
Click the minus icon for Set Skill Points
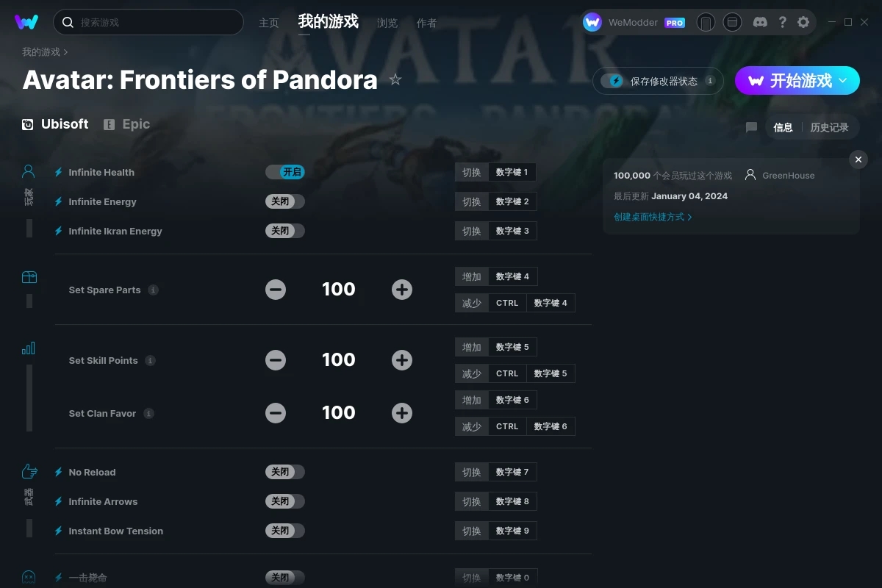pos(276,360)
